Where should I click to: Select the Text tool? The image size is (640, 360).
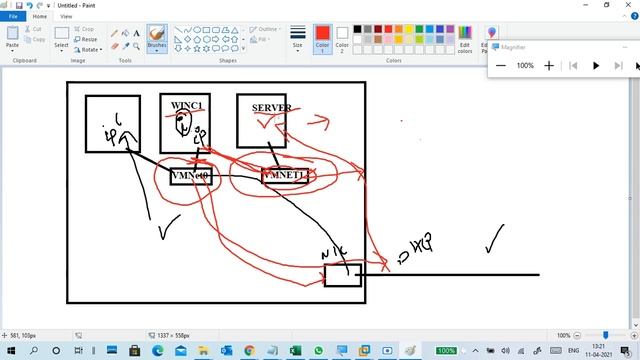[x=136, y=33]
